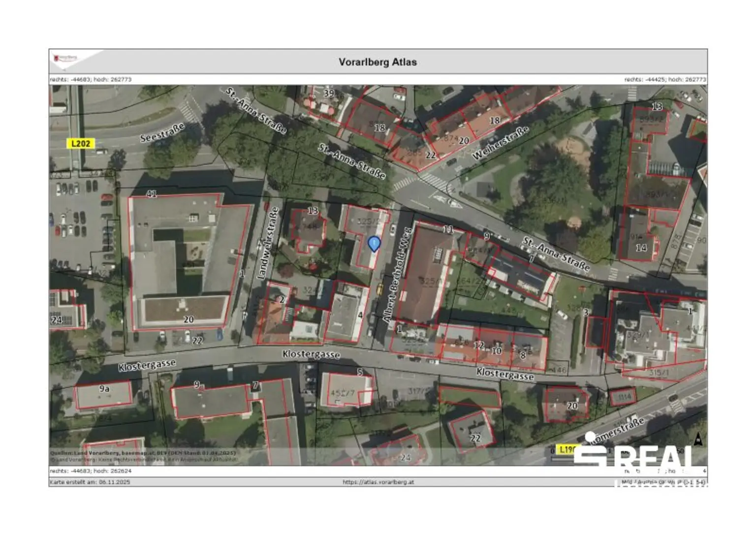The height and width of the screenshot is (535, 756).
Task: Click the Weiherstraße street label
Action: (500, 143)
